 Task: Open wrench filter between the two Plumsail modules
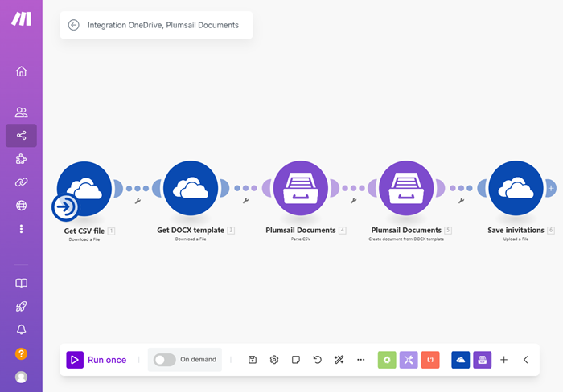353,201
